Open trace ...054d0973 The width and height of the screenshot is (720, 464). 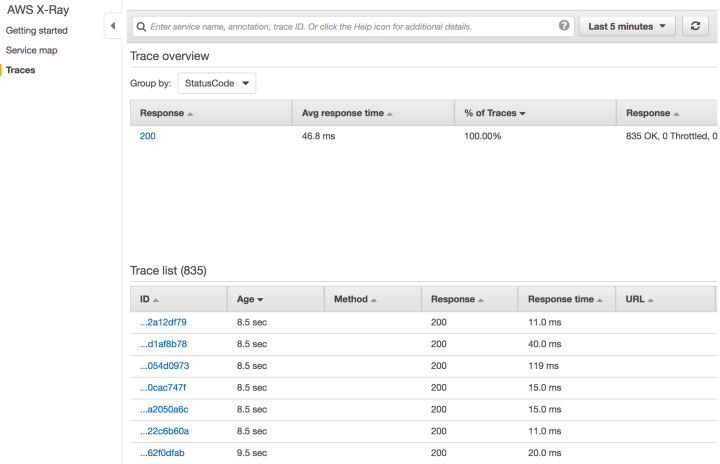(164, 366)
